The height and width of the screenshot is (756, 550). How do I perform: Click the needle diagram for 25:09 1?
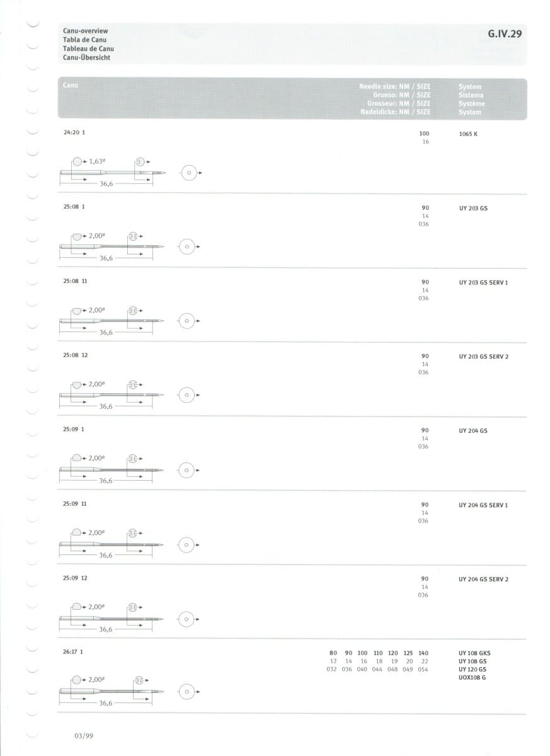pos(112,469)
